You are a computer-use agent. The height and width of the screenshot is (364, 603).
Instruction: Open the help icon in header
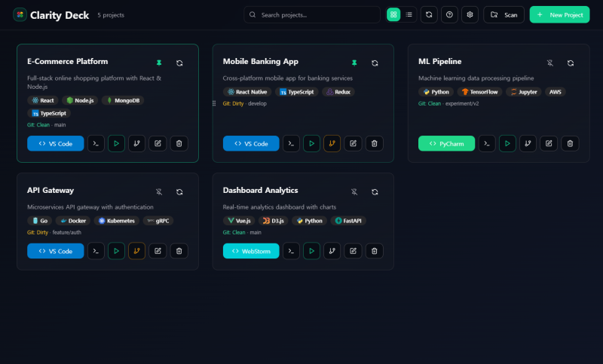[449, 14]
